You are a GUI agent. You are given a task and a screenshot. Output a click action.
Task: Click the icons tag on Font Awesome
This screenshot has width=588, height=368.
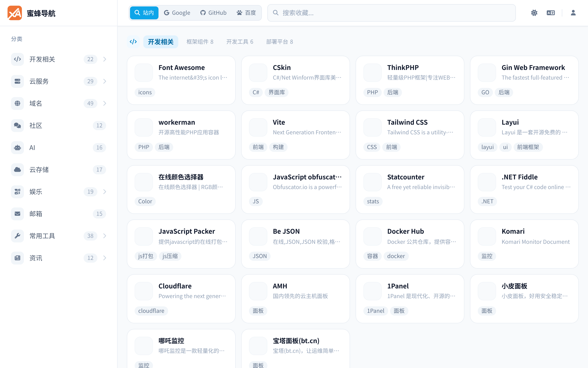(x=145, y=92)
